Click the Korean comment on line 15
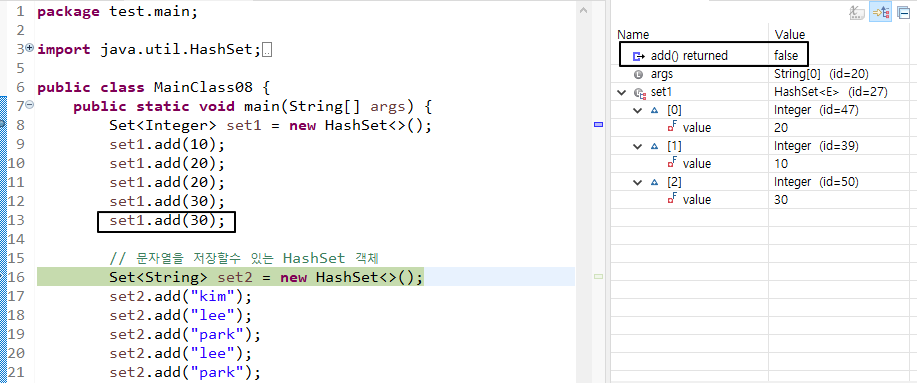Viewport: 917px width, 383px height. (243, 258)
